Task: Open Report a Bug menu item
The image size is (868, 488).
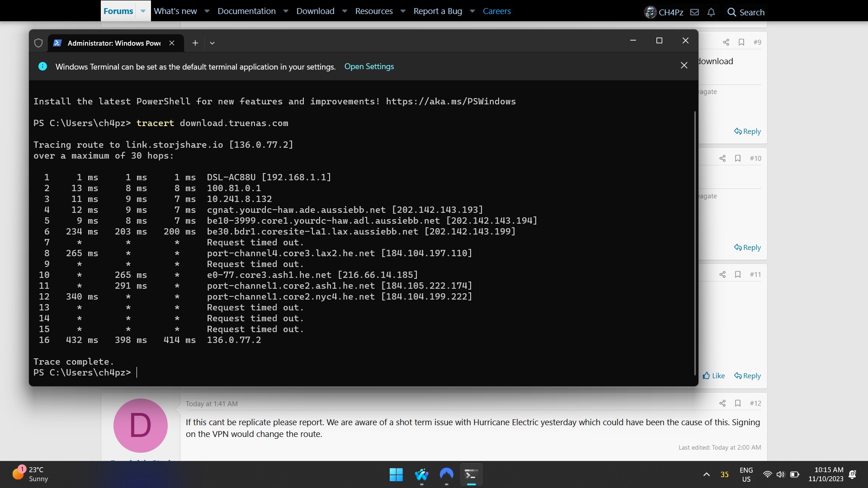Action: click(x=438, y=11)
